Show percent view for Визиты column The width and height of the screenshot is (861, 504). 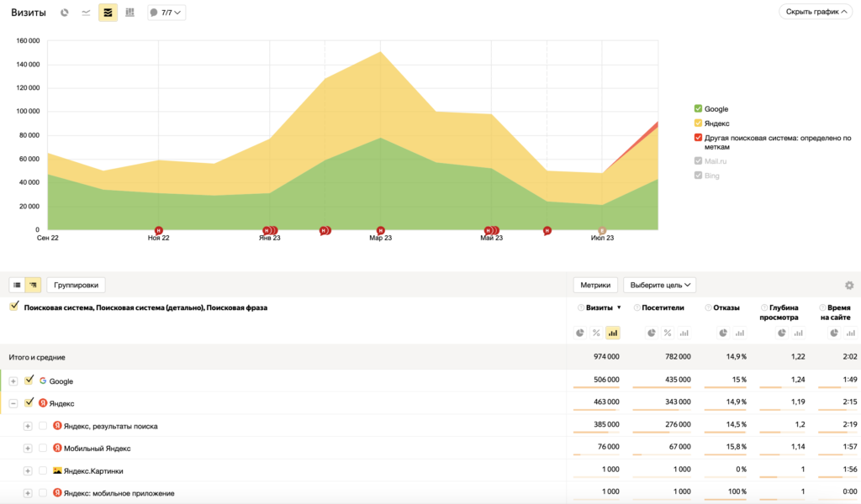pos(596,333)
